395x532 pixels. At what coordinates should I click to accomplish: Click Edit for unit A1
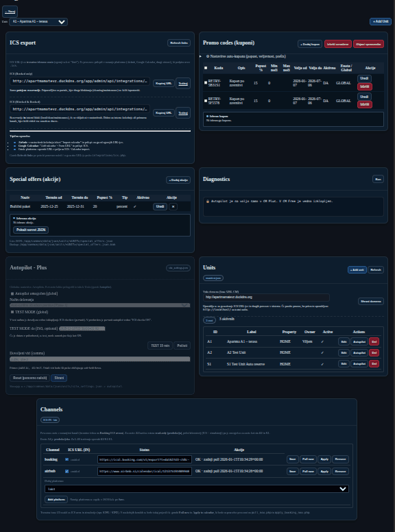click(344, 341)
